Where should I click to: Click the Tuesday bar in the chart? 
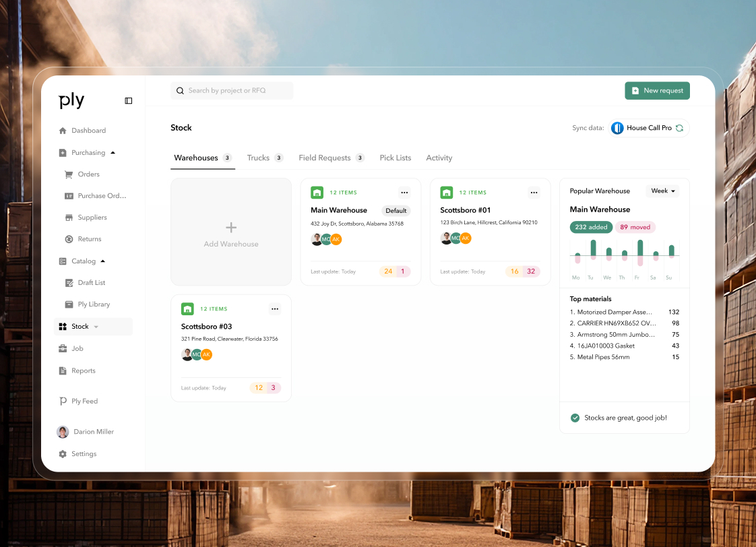(x=593, y=250)
